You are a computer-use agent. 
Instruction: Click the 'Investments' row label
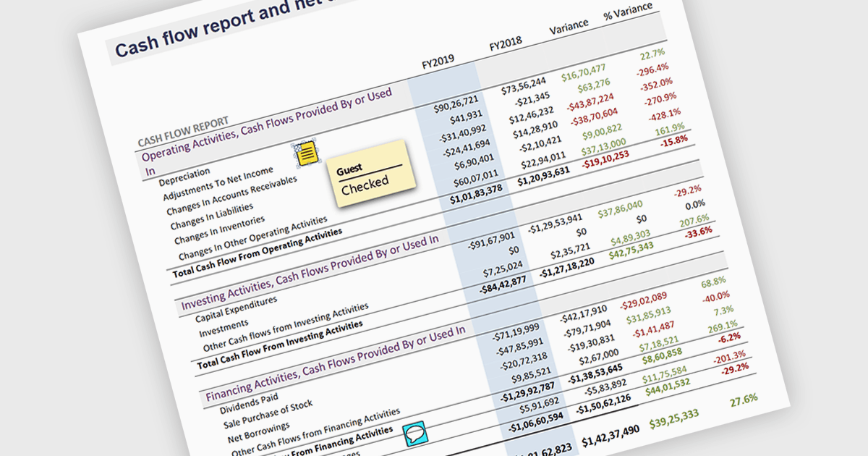pyautogui.click(x=224, y=329)
